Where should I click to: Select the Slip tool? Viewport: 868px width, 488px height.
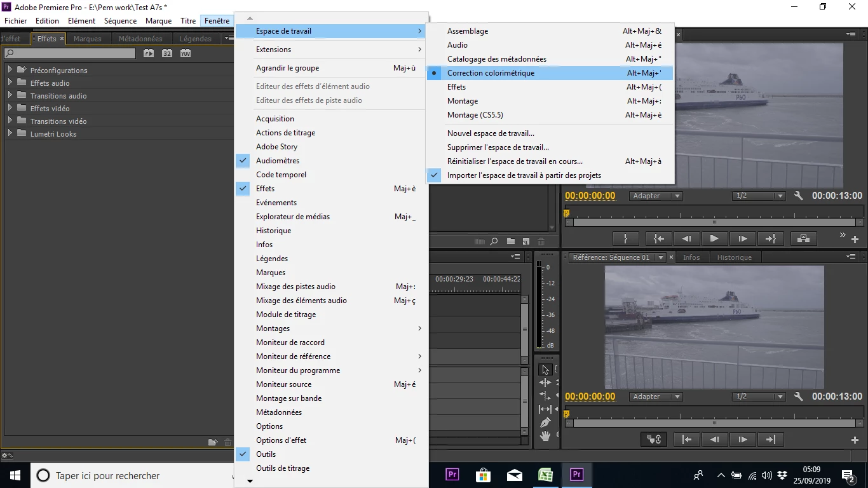pos(545,409)
